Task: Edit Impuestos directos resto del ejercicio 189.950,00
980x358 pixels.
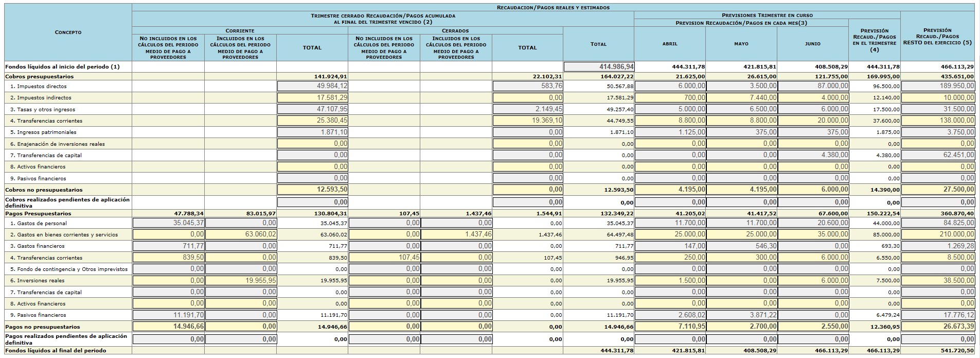Action: 938,86
